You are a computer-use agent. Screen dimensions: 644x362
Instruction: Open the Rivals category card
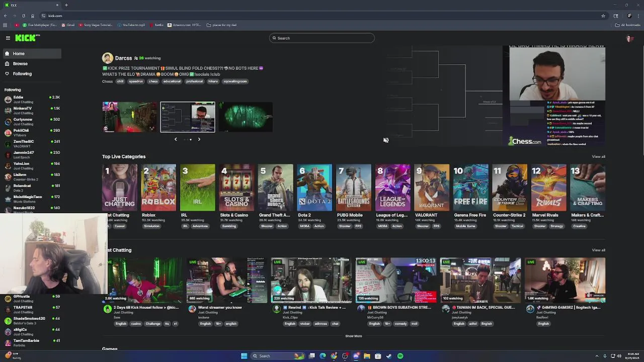[x=549, y=187]
